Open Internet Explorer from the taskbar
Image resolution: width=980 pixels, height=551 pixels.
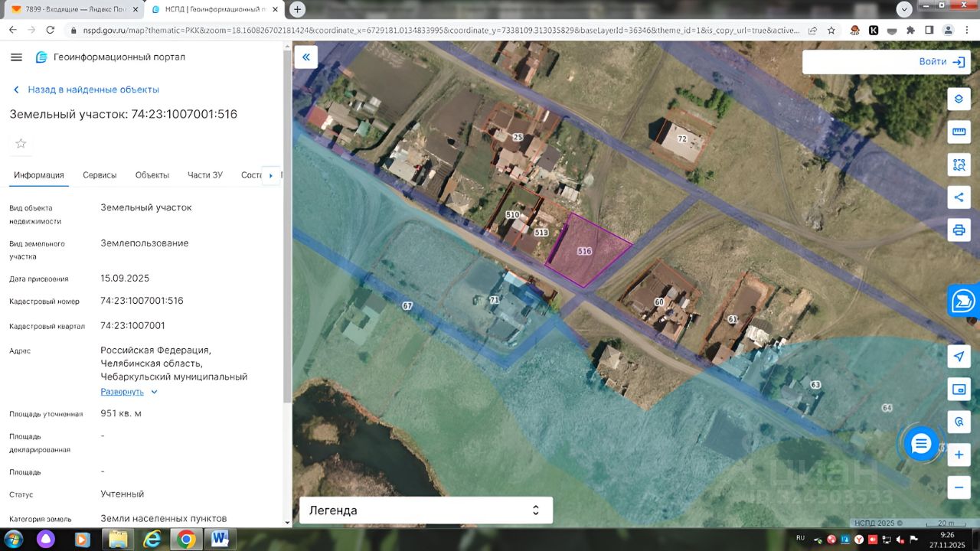152,540
